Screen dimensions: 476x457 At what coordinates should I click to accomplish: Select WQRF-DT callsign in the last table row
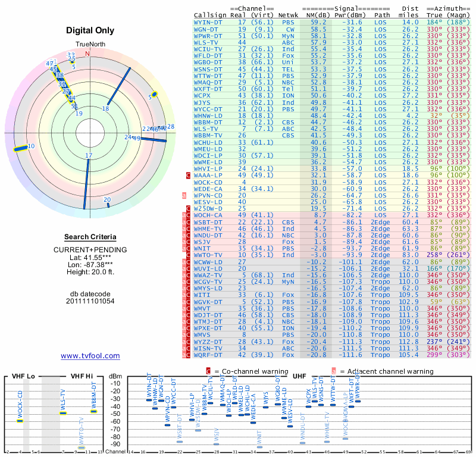(x=208, y=355)
